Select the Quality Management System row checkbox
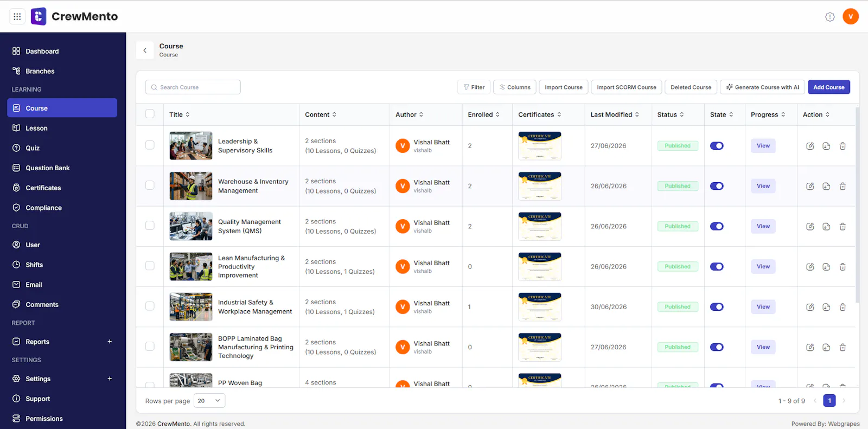 (x=150, y=225)
